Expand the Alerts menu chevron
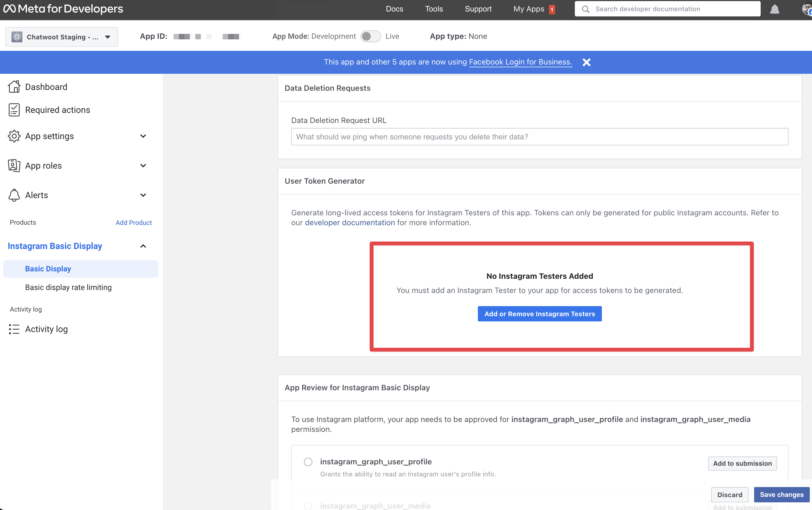This screenshot has width=812, height=510. point(143,195)
